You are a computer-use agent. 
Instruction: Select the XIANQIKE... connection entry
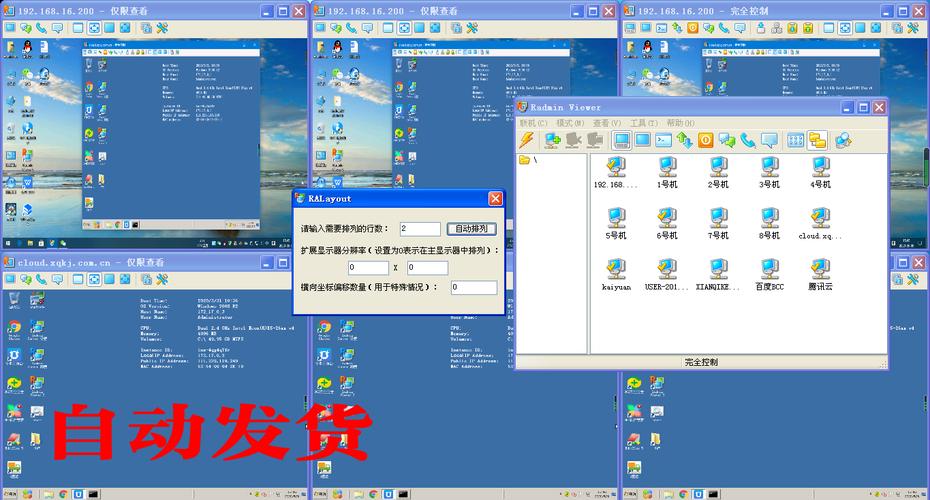tap(718, 275)
